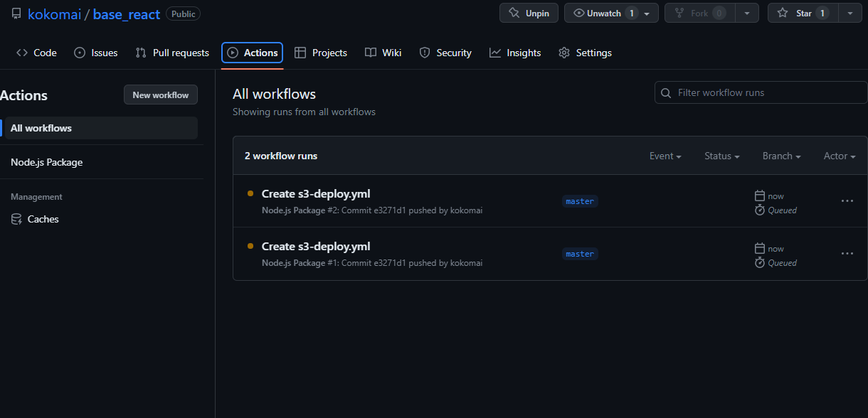Image resolution: width=868 pixels, height=418 pixels.
Task: Click the stopwatch icon on run #1
Action: point(759,262)
